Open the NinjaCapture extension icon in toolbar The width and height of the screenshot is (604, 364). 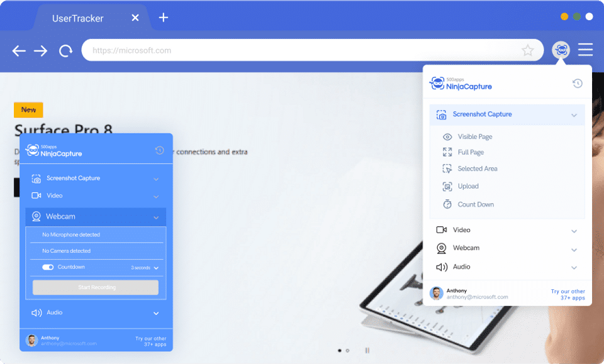pyautogui.click(x=561, y=50)
